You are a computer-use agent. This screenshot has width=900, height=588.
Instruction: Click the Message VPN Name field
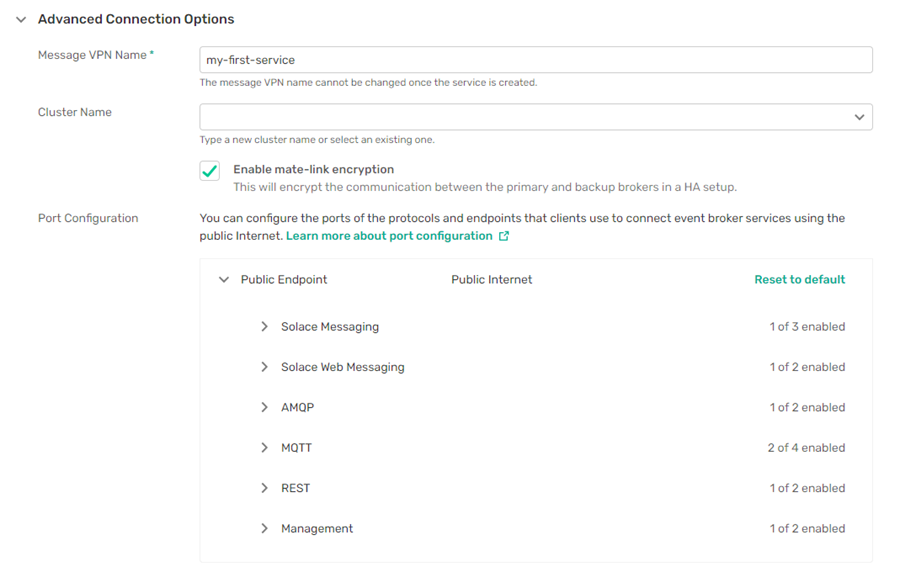click(535, 60)
